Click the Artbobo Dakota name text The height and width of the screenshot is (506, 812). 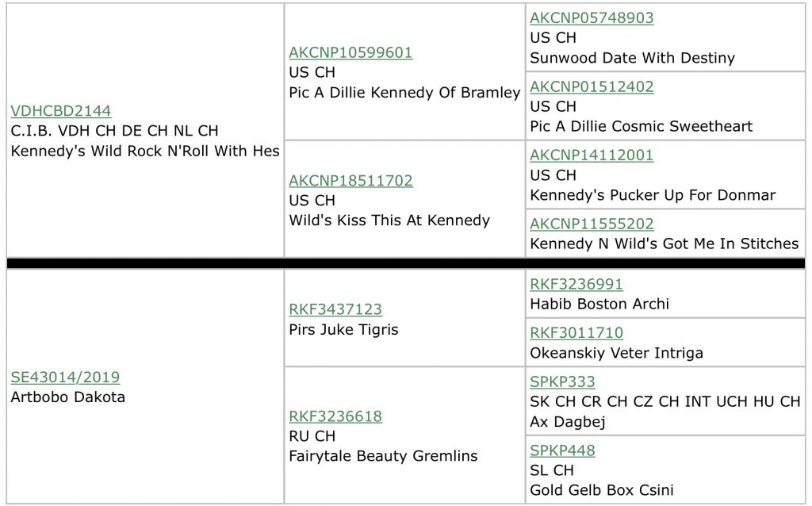pyautogui.click(x=68, y=397)
